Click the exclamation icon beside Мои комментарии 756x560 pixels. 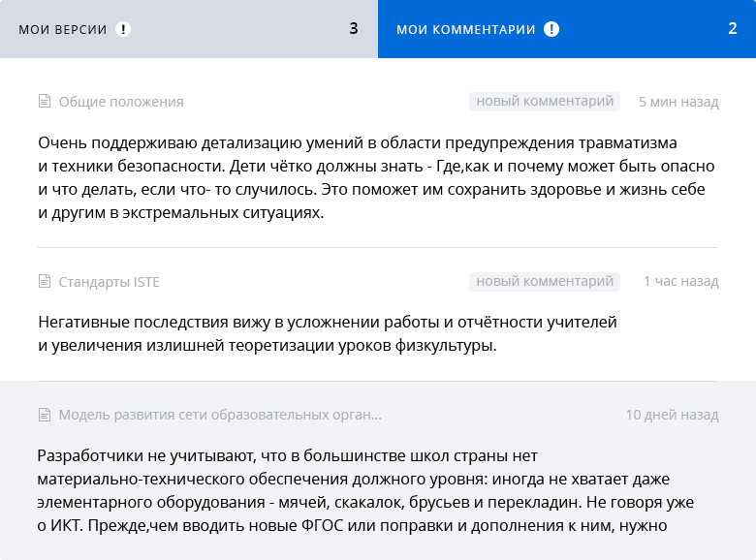tap(551, 29)
